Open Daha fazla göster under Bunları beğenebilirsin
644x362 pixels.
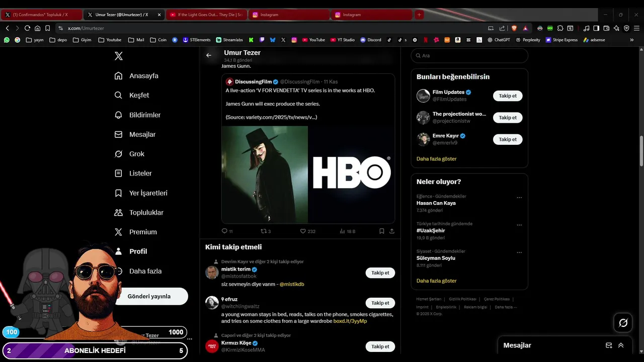[x=436, y=159]
